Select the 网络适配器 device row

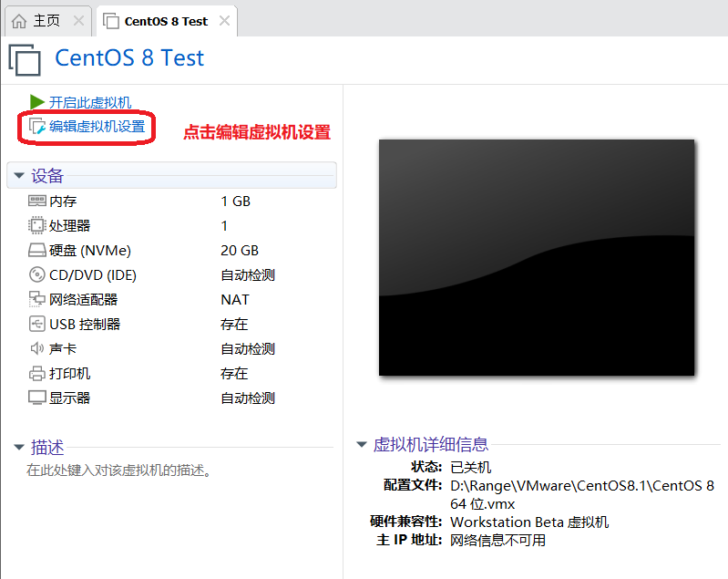click(172, 300)
